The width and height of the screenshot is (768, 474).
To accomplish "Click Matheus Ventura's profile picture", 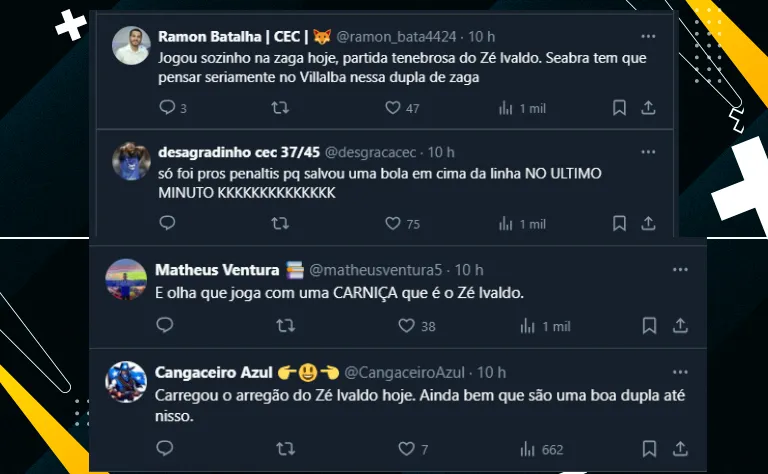I will coord(127,279).
